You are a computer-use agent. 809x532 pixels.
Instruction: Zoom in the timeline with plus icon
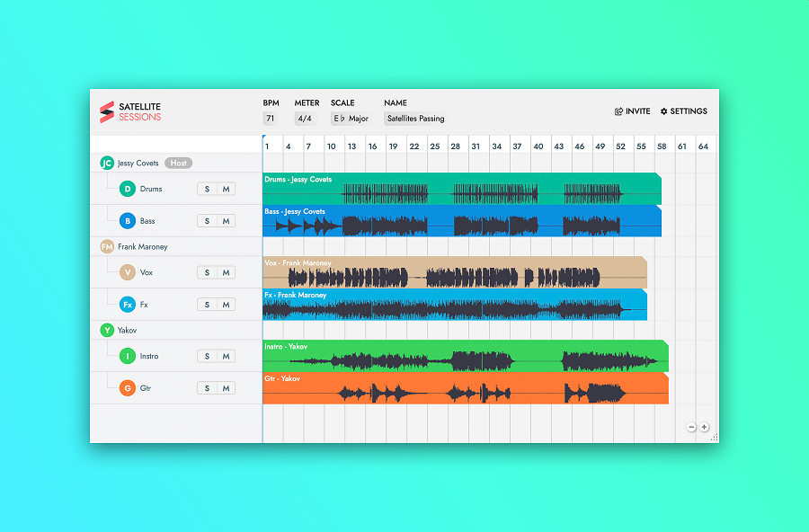click(x=704, y=428)
